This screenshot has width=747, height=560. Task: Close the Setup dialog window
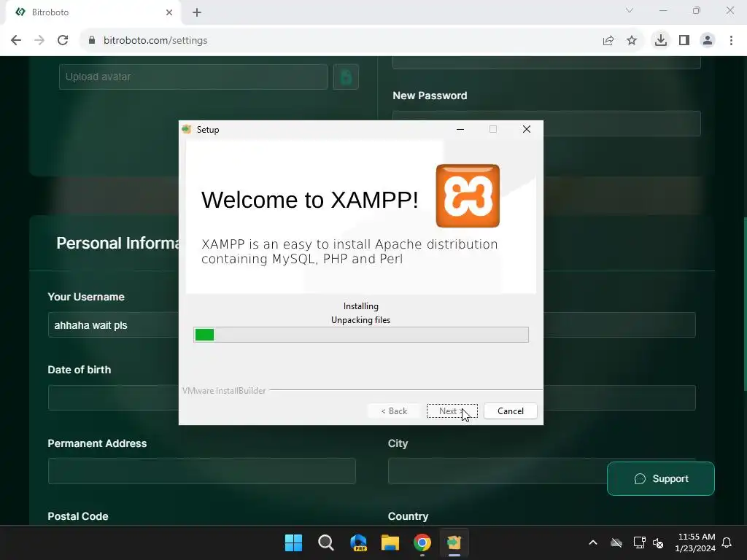click(527, 129)
